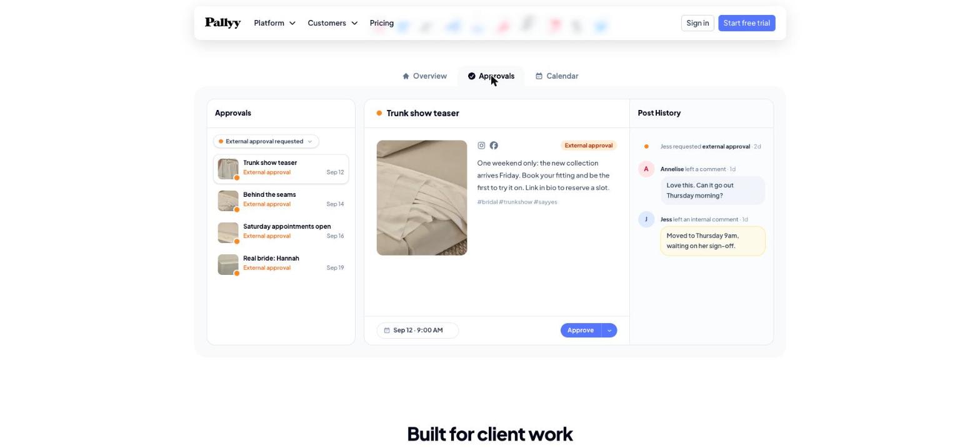Click the External approval status badge

(589, 146)
